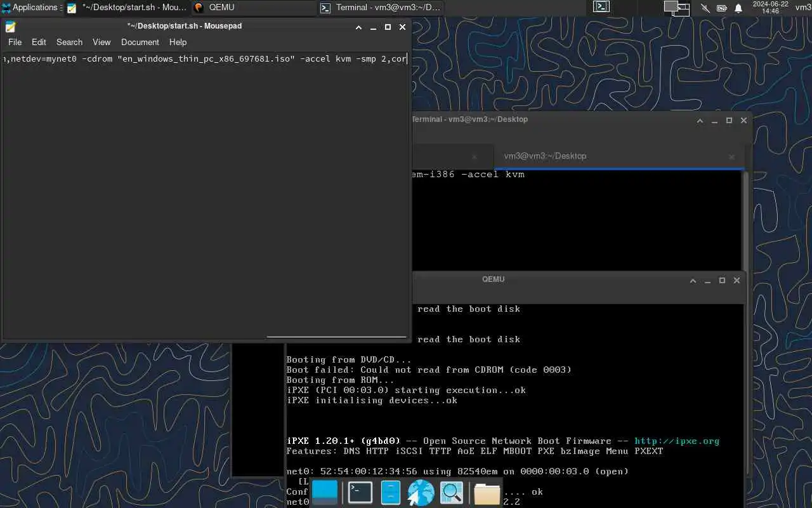This screenshot has width=812, height=508.
Task: Click the ISO filename in Mousepad
Action: 206,59
